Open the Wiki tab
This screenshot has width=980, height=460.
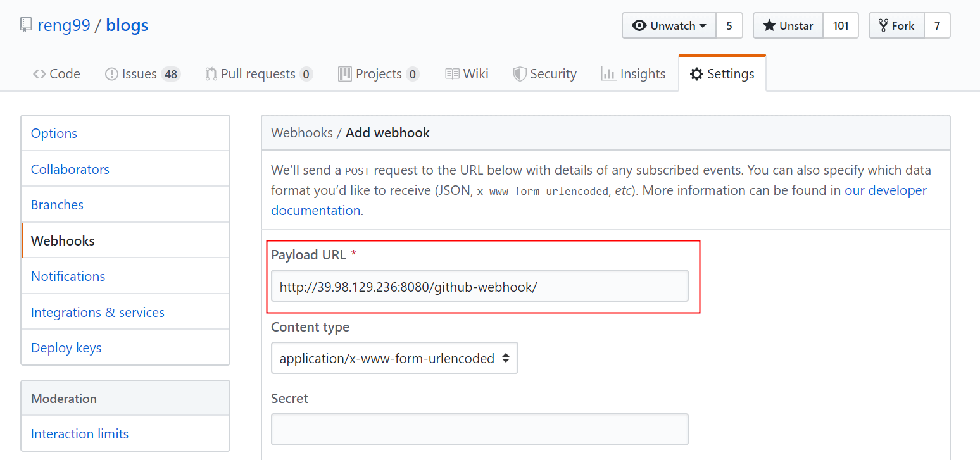[467, 74]
